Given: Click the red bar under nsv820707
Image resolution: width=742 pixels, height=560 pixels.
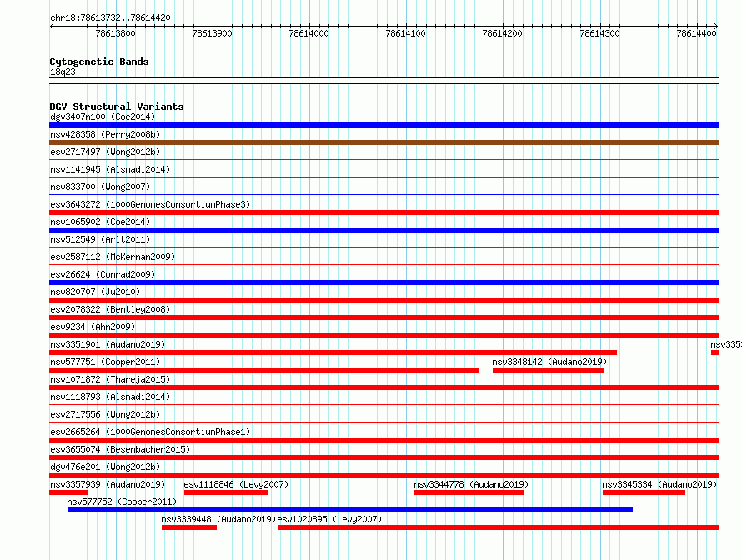Looking at the screenshot, I should [384, 300].
